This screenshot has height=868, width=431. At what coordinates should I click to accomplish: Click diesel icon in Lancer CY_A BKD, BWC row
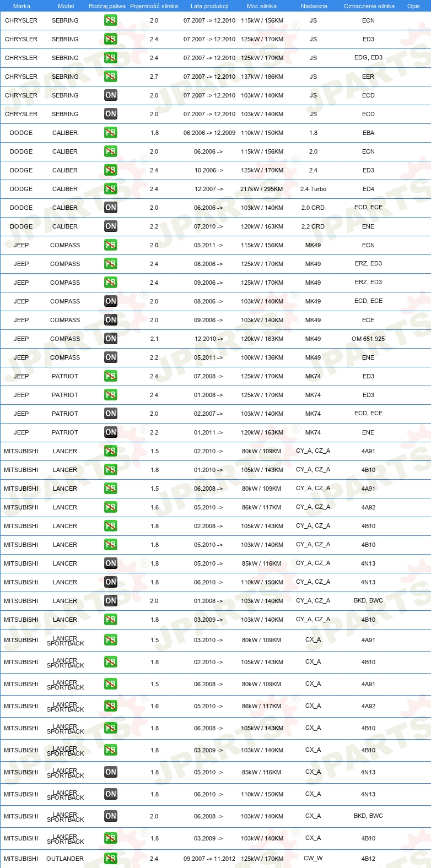pos(111,601)
